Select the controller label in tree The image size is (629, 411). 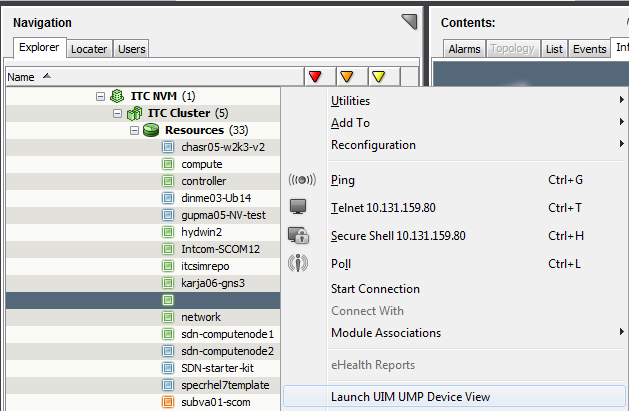(x=204, y=181)
